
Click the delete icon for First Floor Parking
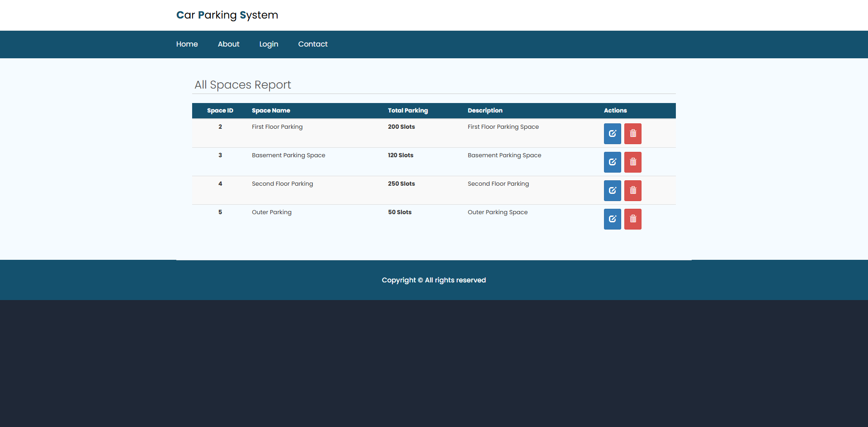(x=633, y=133)
